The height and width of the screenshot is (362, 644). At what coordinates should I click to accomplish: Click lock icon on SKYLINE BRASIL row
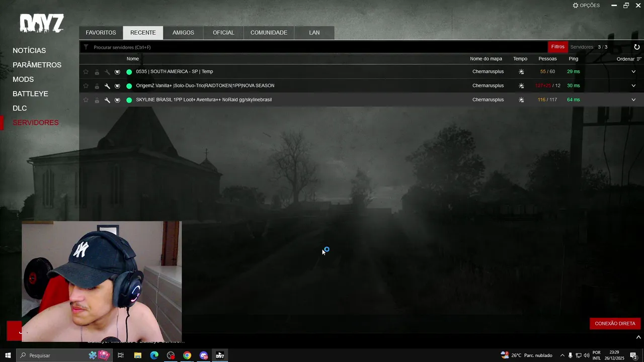coord(97,100)
